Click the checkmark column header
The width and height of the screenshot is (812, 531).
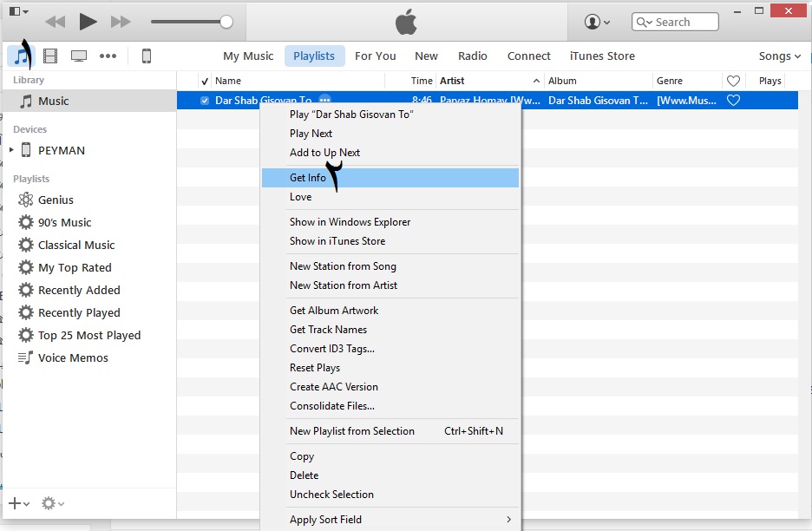pyautogui.click(x=205, y=81)
